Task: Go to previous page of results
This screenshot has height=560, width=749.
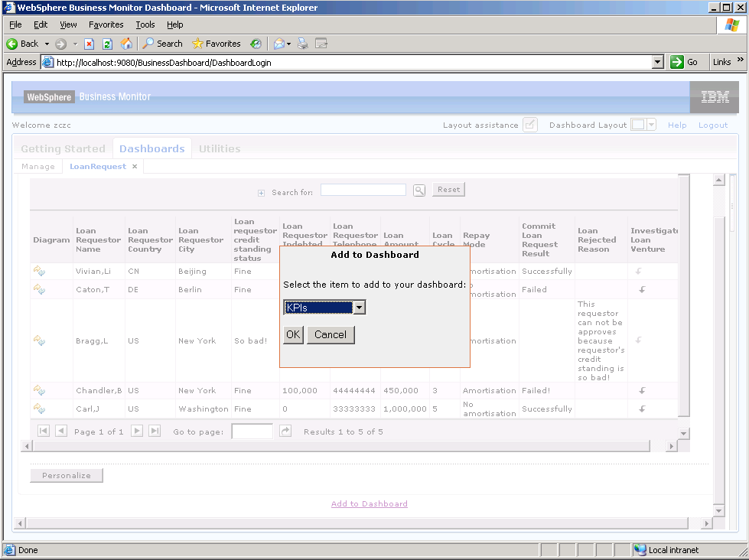Action: coord(61,431)
